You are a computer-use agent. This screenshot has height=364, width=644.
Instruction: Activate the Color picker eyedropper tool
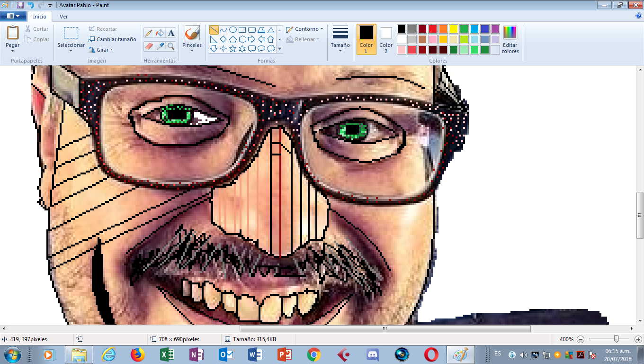click(160, 46)
